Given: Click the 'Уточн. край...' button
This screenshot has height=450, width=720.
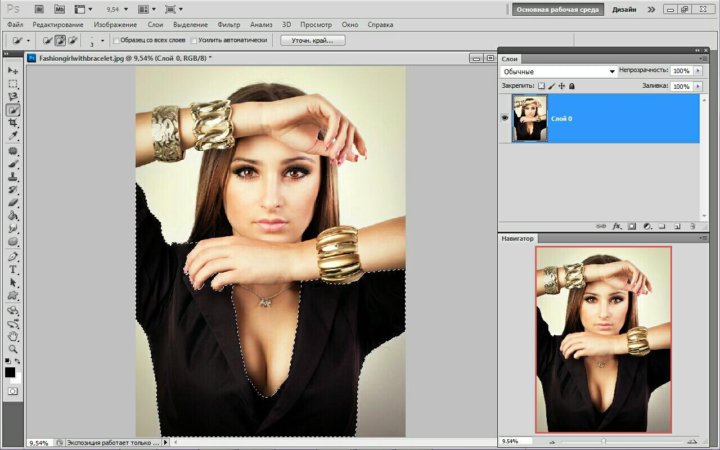Looking at the screenshot, I should point(312,40).
